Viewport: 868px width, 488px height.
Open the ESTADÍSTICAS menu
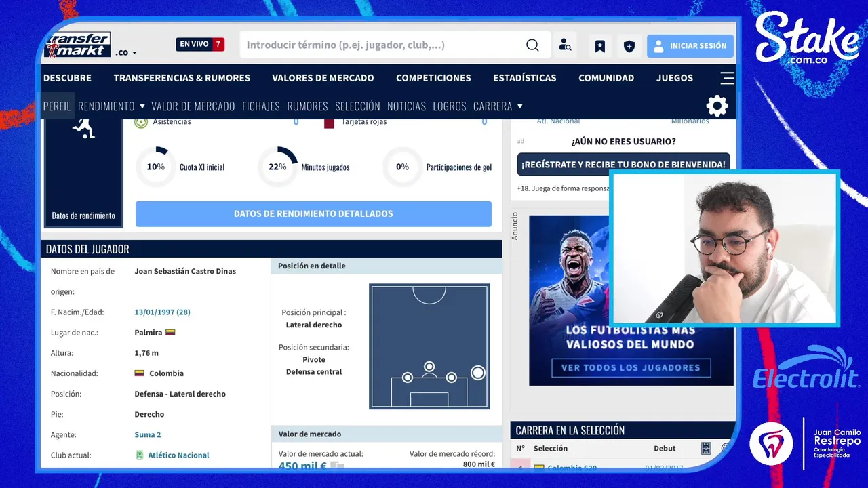[525, 78]
